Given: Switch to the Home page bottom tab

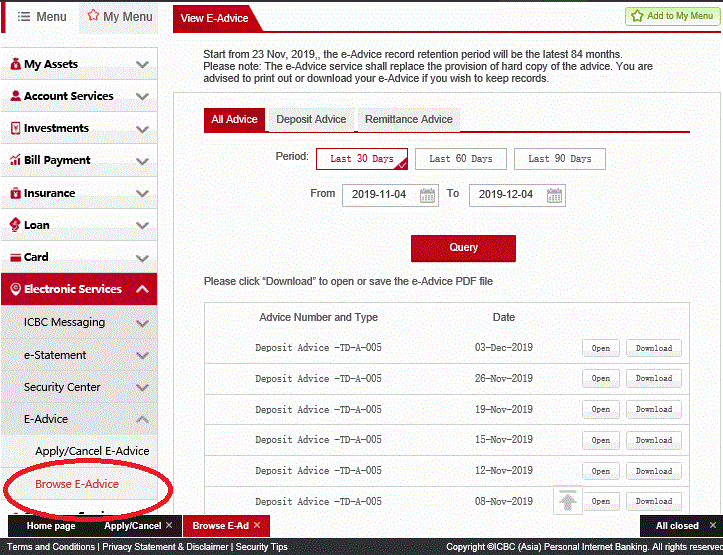Looking at the screenshot, I should [51, 526].
